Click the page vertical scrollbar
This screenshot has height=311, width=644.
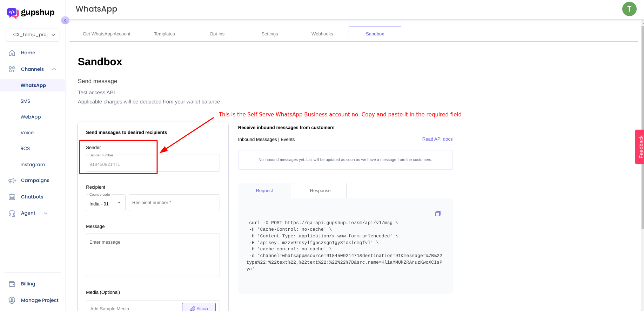tap(642, 128)
